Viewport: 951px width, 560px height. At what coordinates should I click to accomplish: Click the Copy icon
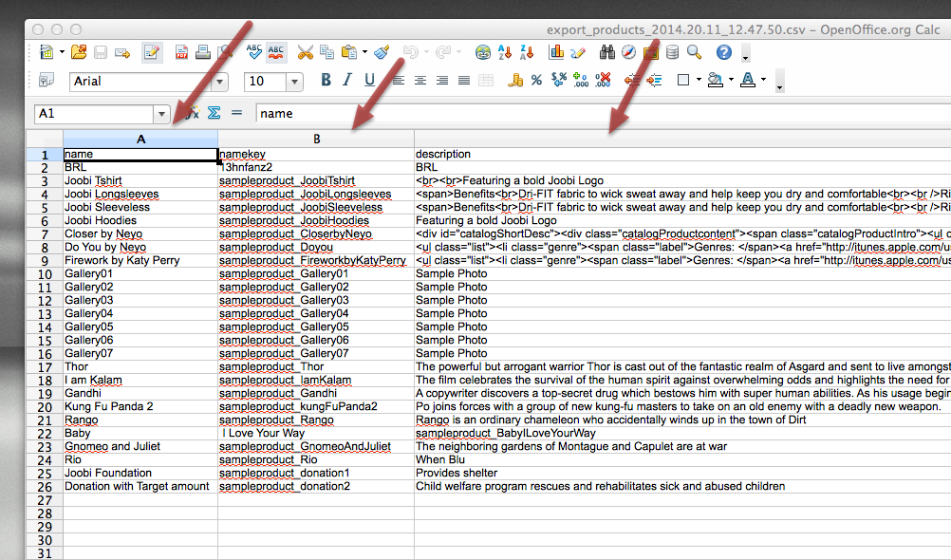coord(326,53)
